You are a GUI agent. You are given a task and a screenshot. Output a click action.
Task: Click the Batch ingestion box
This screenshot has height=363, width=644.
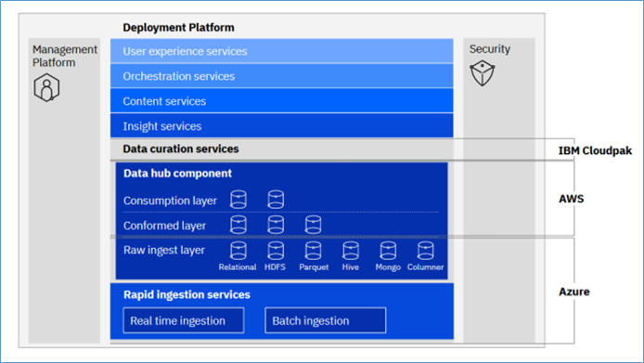click(x=326, y=320)
